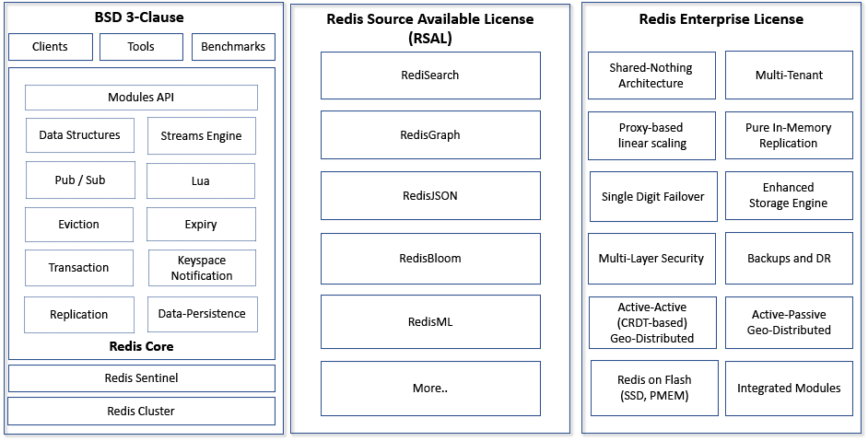
Task: Click the More.. box
Action: [x=430, y=389]
